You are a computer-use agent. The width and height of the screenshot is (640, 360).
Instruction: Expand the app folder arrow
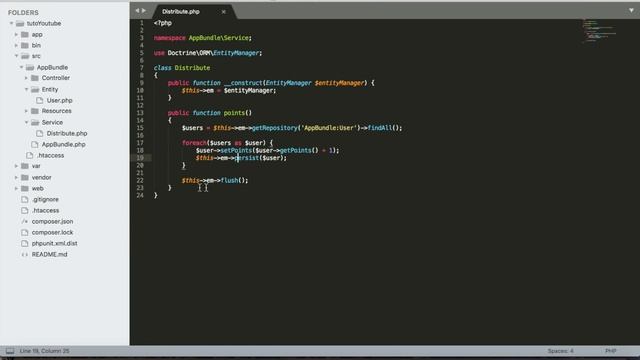coord(16,35)
